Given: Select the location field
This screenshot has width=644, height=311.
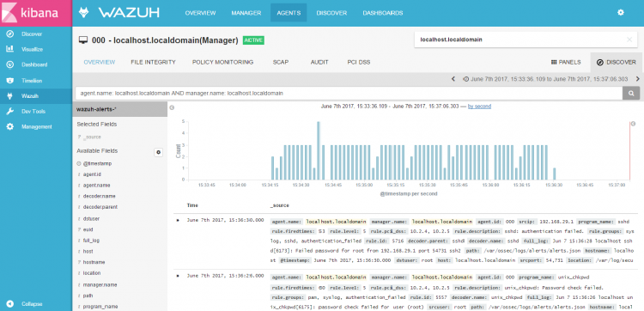Looking at the screenshot, I should tap(91, 273).
